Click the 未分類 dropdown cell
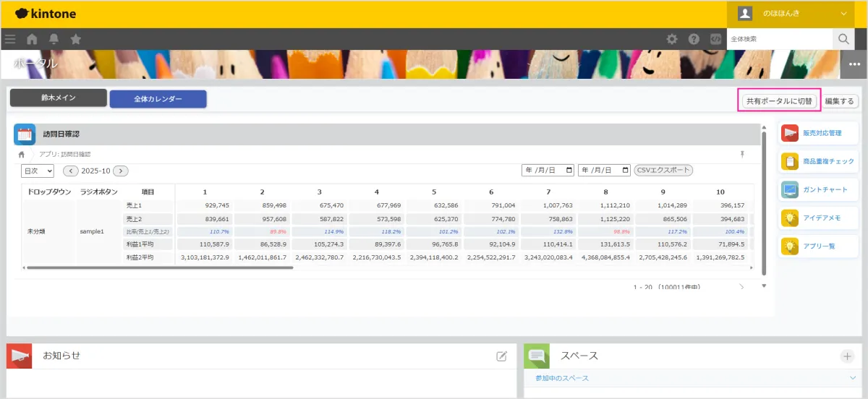The image size is (868, 399). 36,231
